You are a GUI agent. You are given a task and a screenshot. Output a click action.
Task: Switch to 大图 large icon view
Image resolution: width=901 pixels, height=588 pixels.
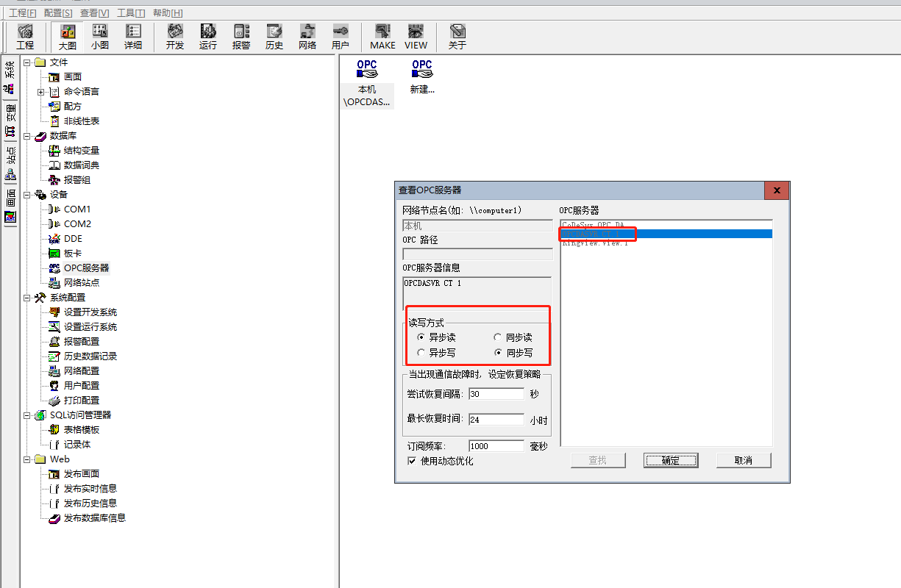(x=68, y=37)
